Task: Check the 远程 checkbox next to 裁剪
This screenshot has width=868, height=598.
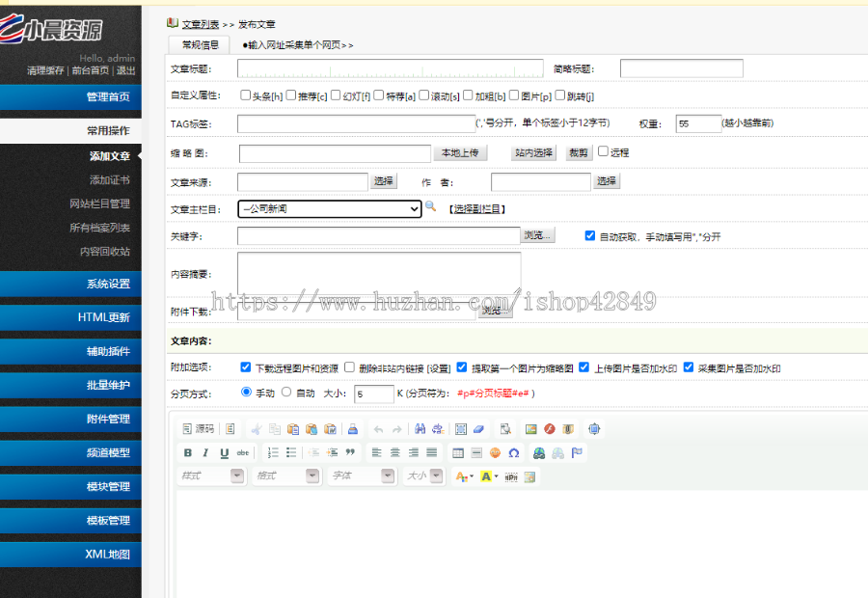Action: (604, 151)
